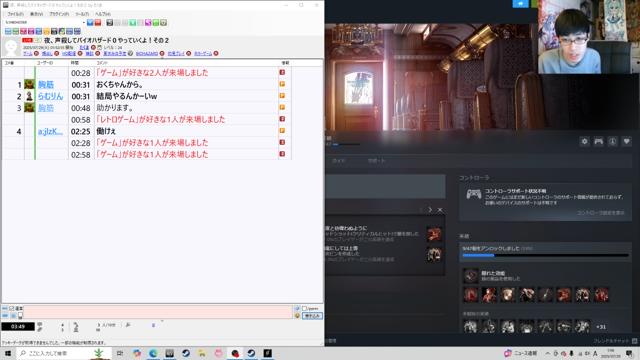Click the magenta toolbar icon in comment viewer
This screenshot has height=360, width=640.
coord(148,22)
